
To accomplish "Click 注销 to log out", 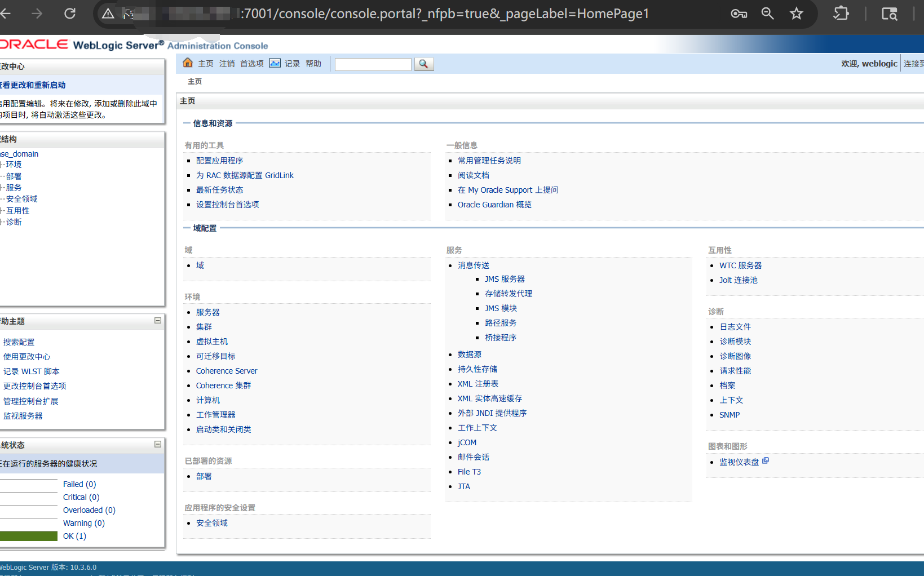I will tap(227, 64).
